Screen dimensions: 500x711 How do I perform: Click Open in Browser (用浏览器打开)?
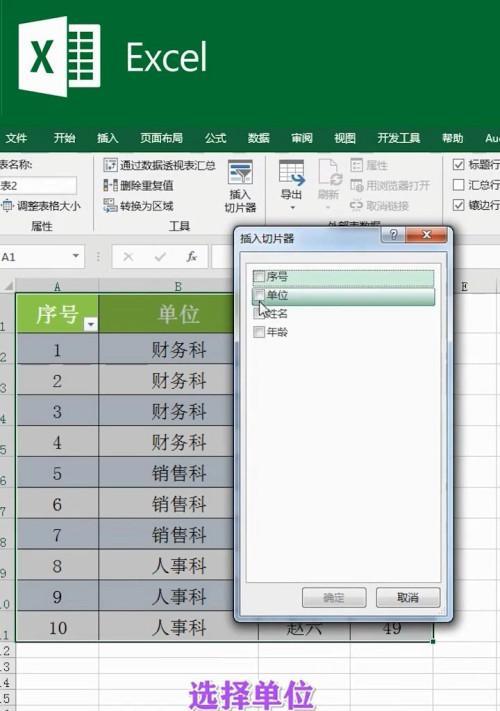click(390, 185)
